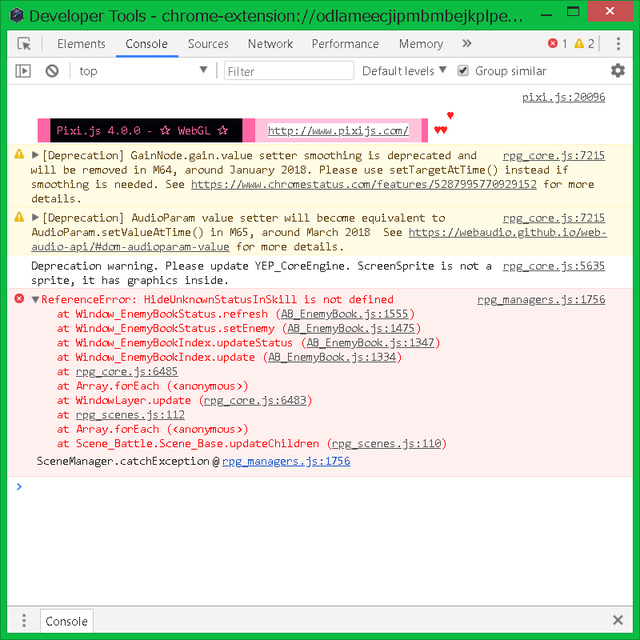Viewport: 640px width, 640px height.
Task: Open the drawer three-dot menu at bottom
Action: (24, 620)
